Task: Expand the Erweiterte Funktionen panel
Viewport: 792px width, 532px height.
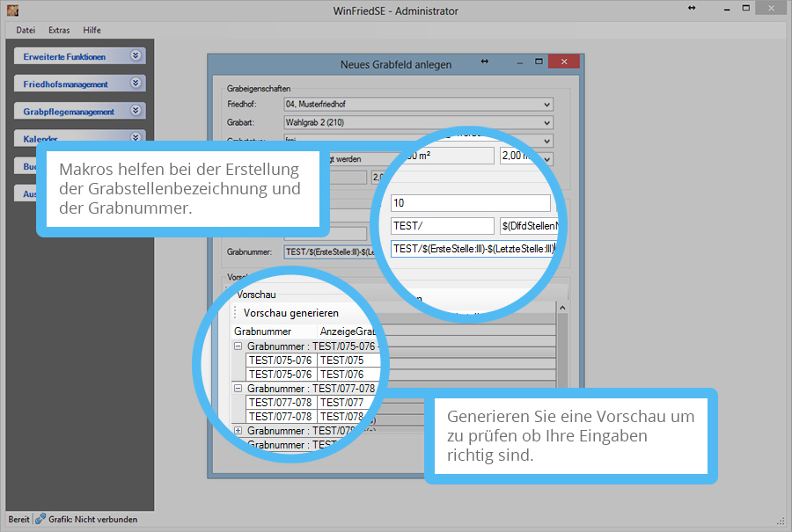Action: [135, 55]
